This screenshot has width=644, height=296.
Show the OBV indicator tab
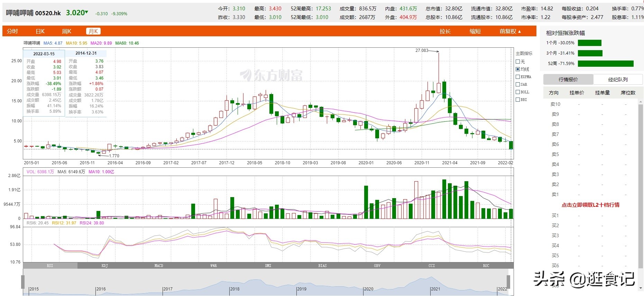pyautogui.click(x=377, y=266)
